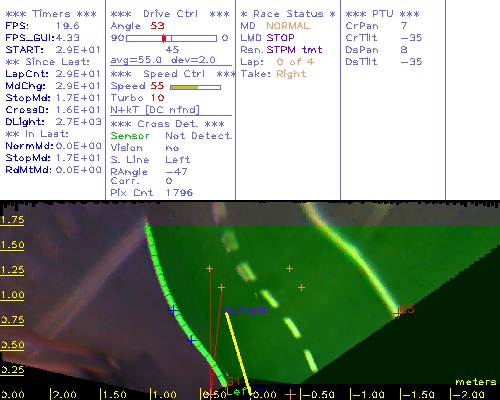Click the NORMAL mode status text
Image resolution: width=500 pixels, height=400 pixels.
[x=288, y=26]
